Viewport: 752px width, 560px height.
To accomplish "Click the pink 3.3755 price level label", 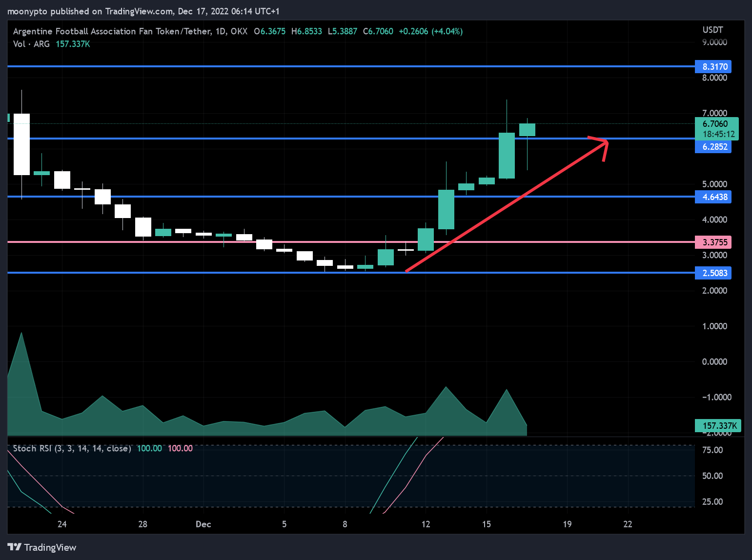I will (x=713, y=242).
